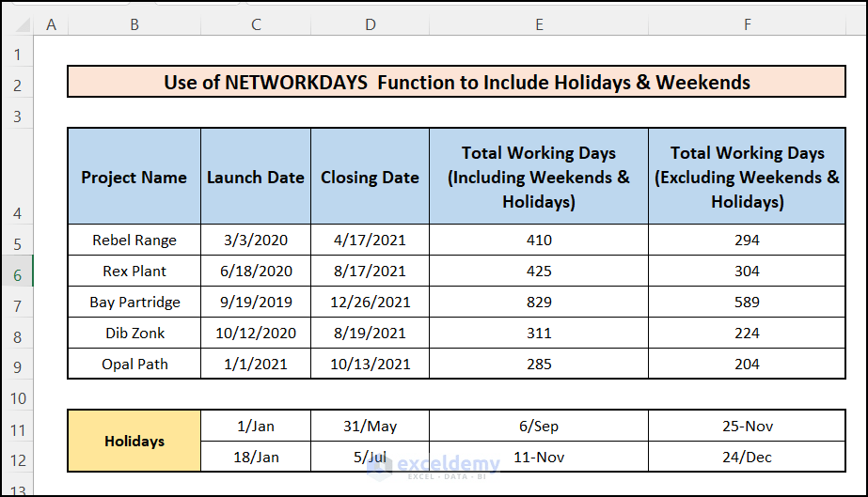
Task: Click the yellow Holidays label cell
Action: [x=134, y=441]
